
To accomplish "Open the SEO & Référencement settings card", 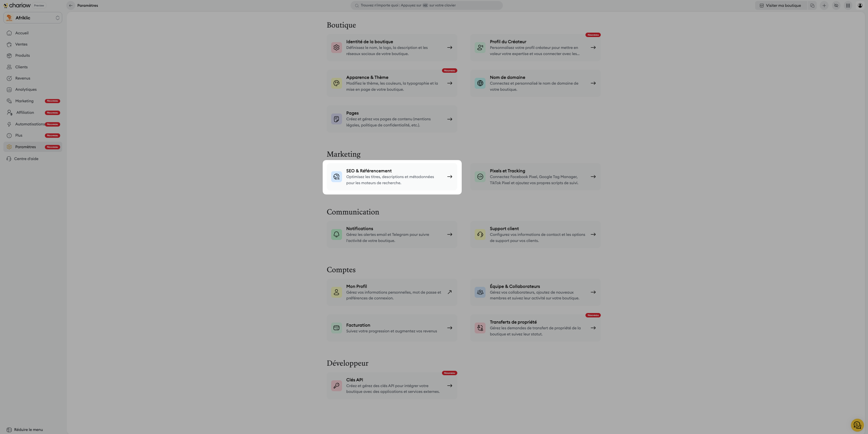I will [x=392, y=177].
